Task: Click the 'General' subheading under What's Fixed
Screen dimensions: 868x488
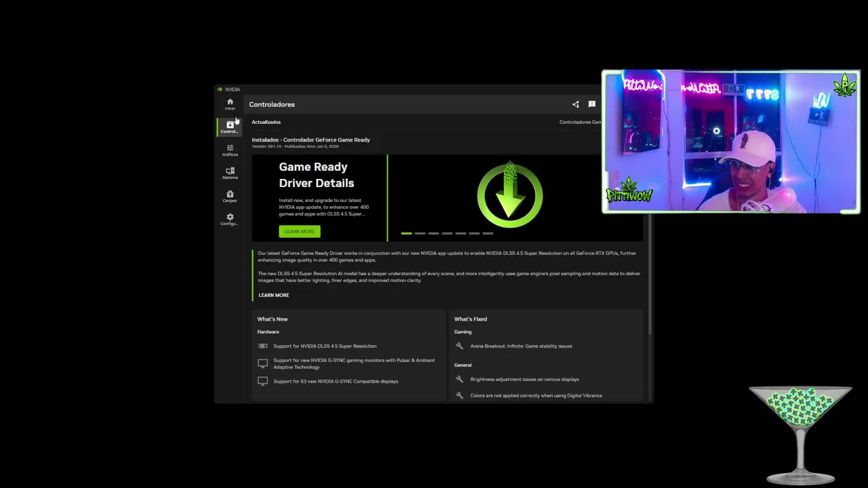Action: 462,365
